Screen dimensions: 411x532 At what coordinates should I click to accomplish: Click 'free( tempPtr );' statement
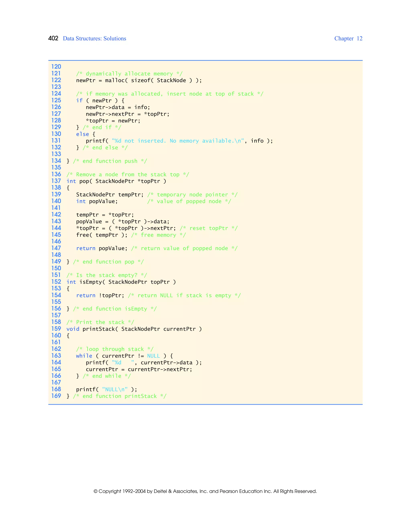point(102,235)
